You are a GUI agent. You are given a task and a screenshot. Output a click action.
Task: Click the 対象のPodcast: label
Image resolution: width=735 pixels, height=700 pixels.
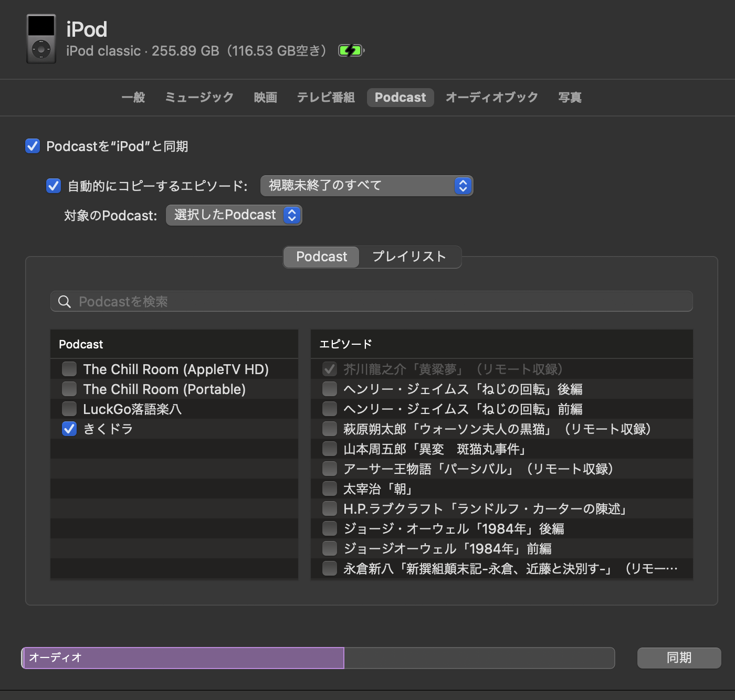coord(111,216)
